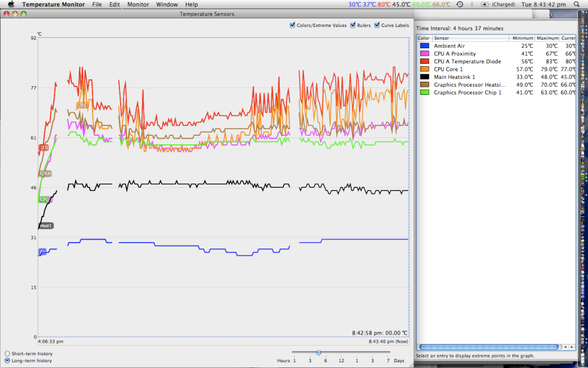Viewport: 588px width, 368px height.
Task: Disable the Curve Labels checkbox
Action: point(377,25)
